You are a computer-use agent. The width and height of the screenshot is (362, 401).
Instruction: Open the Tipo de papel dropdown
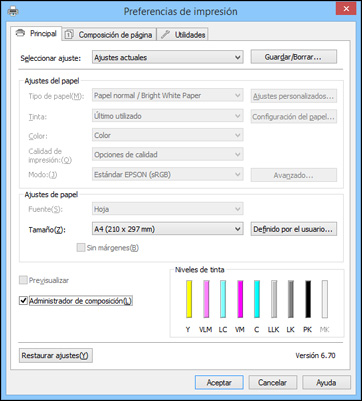(168, 96)
